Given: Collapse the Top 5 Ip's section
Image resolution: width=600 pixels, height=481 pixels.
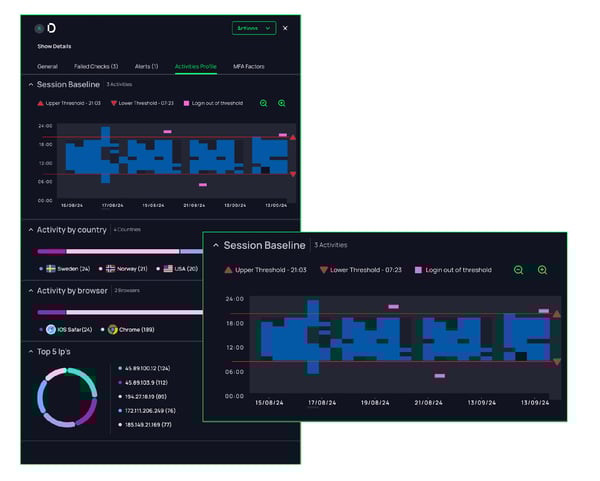Looking at the screenshot, I should pos(31,351).
